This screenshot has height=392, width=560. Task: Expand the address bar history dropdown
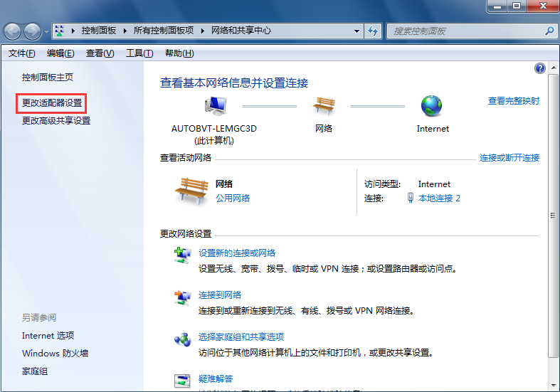(357, 31)
